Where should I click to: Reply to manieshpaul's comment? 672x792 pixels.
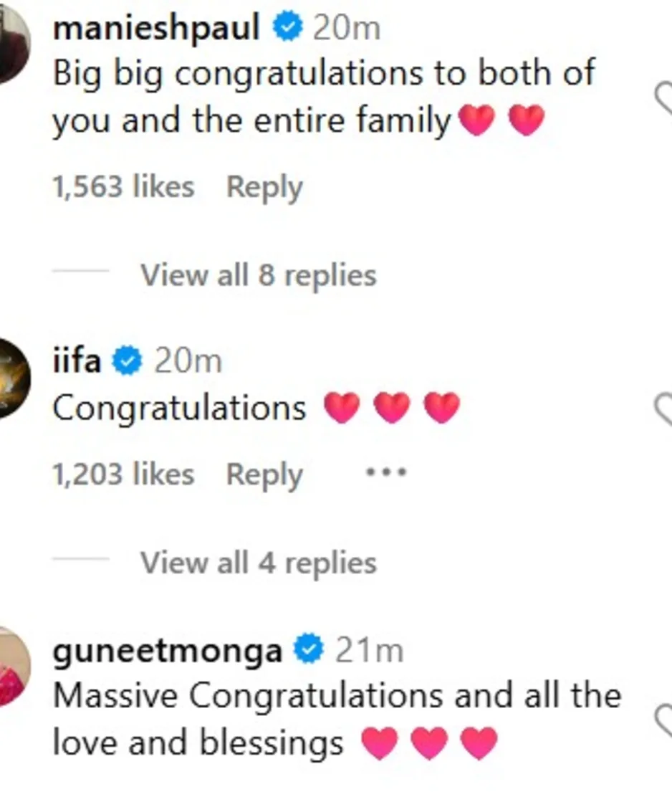[264, 187]
